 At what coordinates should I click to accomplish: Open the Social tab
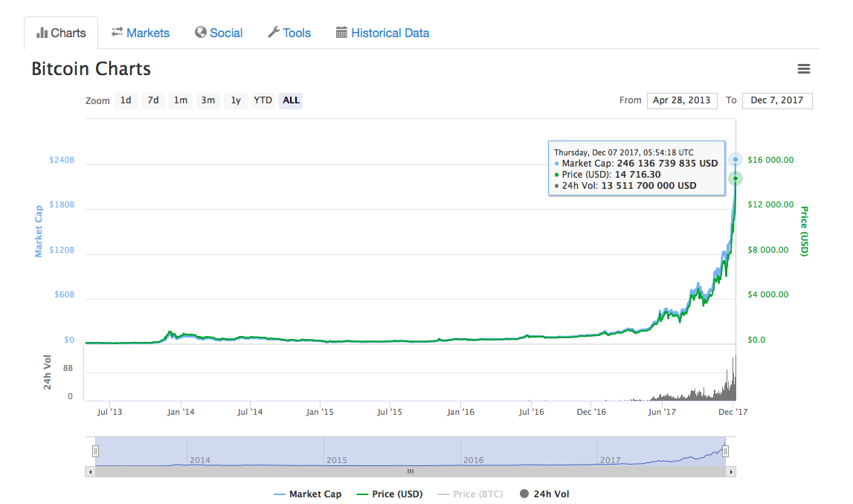tap(219, 33)
